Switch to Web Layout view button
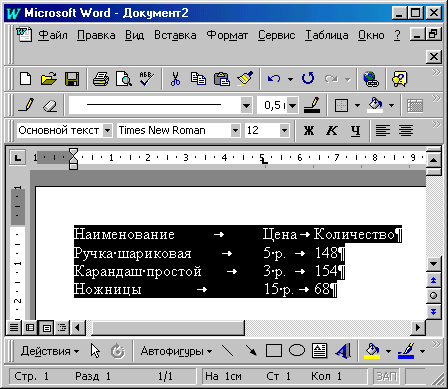The height and width of the screenshot is (389, 448). point(30,328)
